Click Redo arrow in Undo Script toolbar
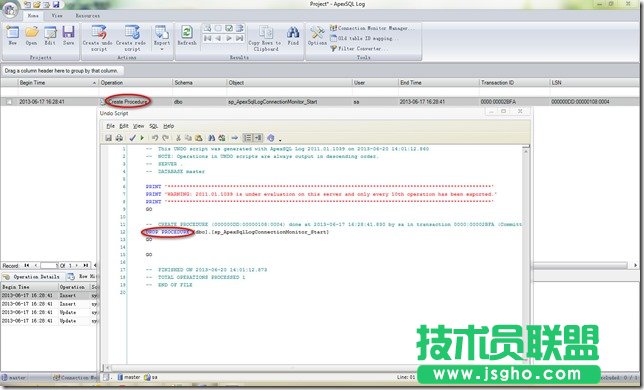 (x=166, y=138)
